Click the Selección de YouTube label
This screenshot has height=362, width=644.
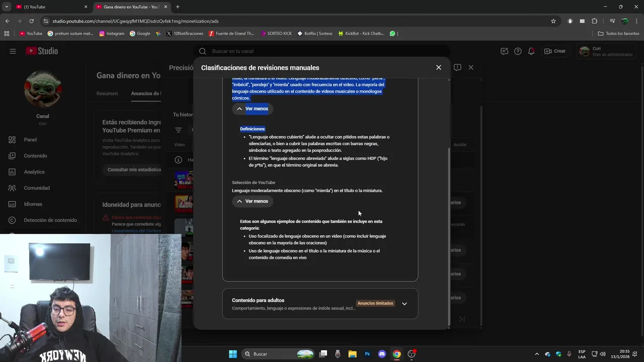click(254, 183)
